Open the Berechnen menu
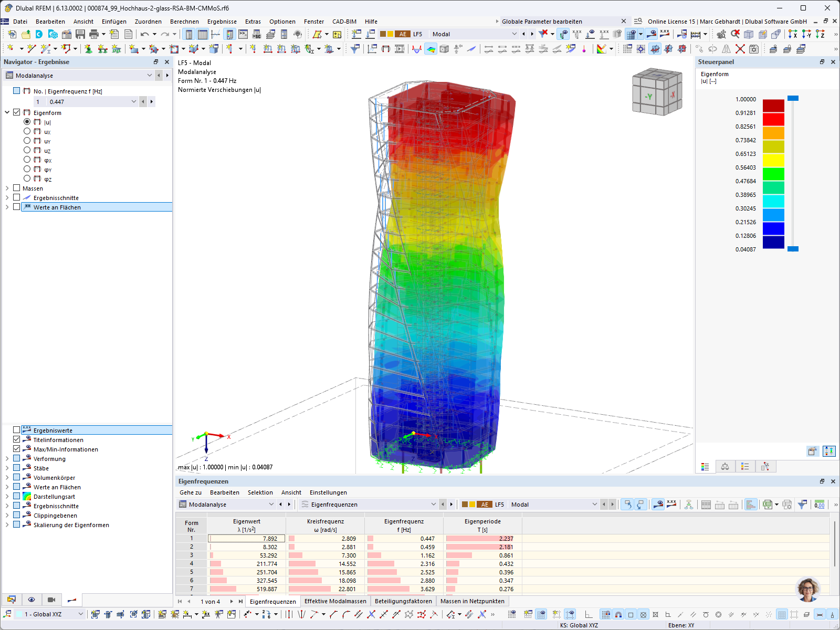This screenshot has height=630, width=840. pyautogui.click(x=184, y=22)
